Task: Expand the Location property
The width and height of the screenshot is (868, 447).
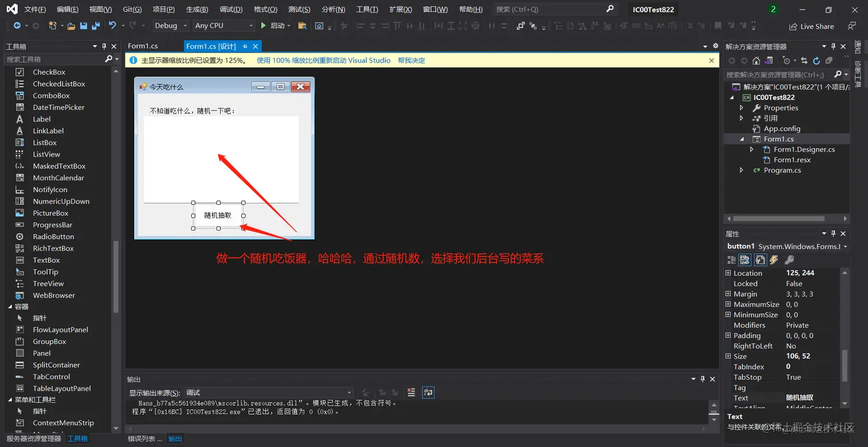Action: click(728, 273)
